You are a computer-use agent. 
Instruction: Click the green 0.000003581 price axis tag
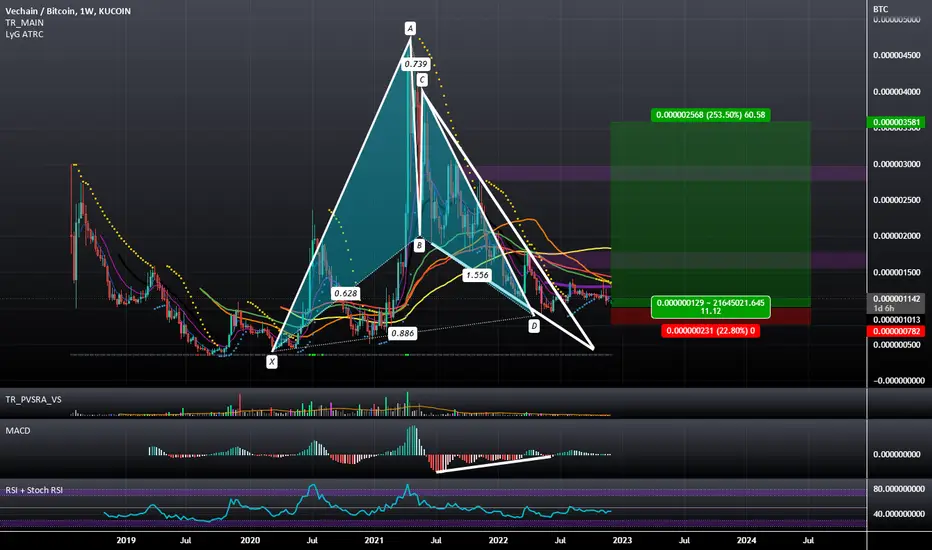896,122
